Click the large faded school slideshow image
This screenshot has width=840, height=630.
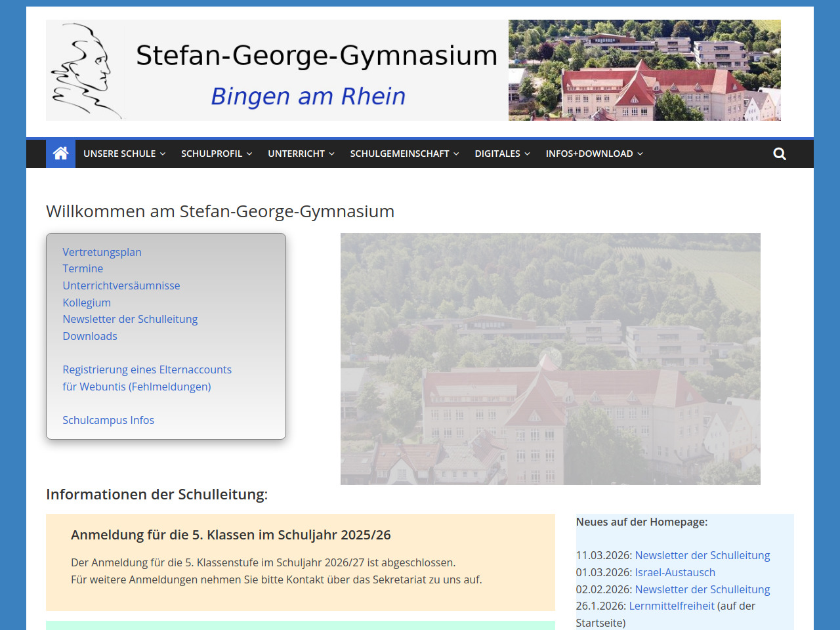[x=550, y=359]
